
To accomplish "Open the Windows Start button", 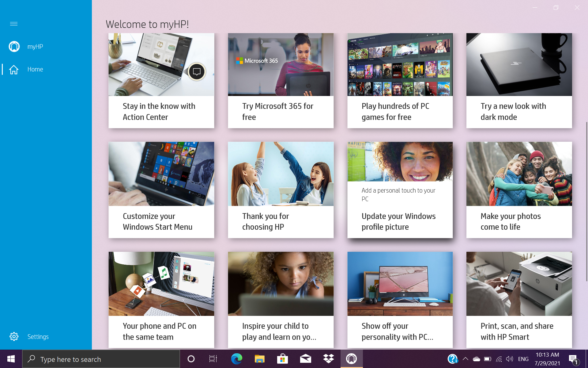I will click(11, 359).
